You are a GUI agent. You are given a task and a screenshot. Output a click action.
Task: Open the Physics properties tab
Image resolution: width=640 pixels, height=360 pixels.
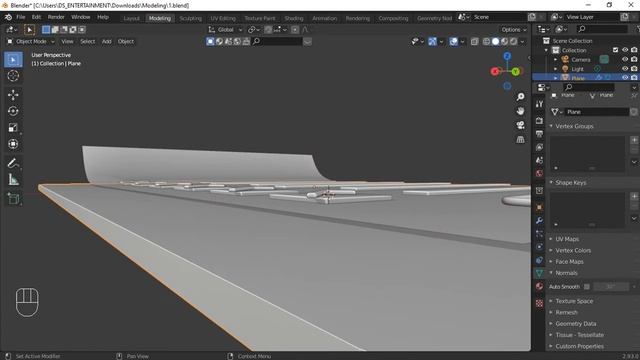click(539, 247)
